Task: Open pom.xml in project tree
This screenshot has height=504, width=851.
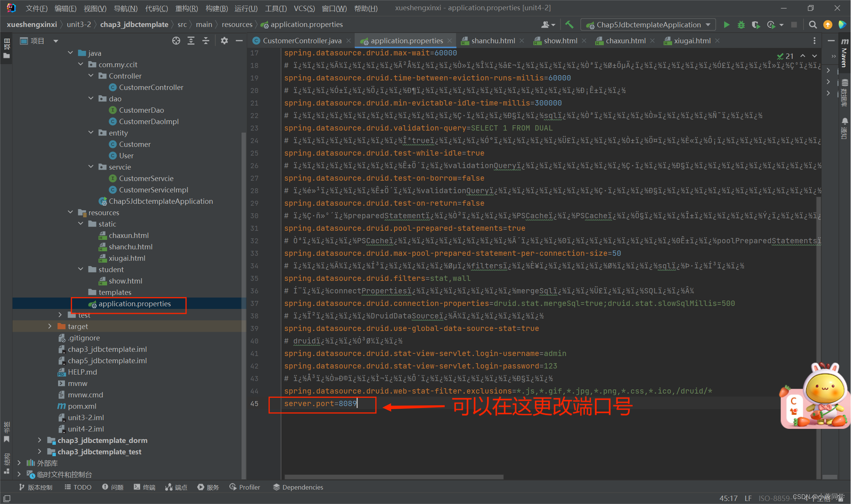Action: click(82, 406)
